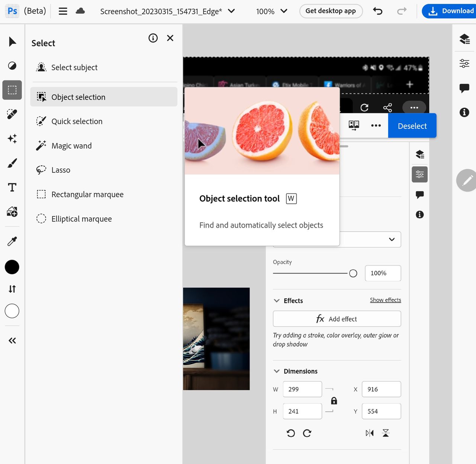The image size is (476, 464).
Task: Open the layer properties sliders icon top right
Action: pos(464,63)
